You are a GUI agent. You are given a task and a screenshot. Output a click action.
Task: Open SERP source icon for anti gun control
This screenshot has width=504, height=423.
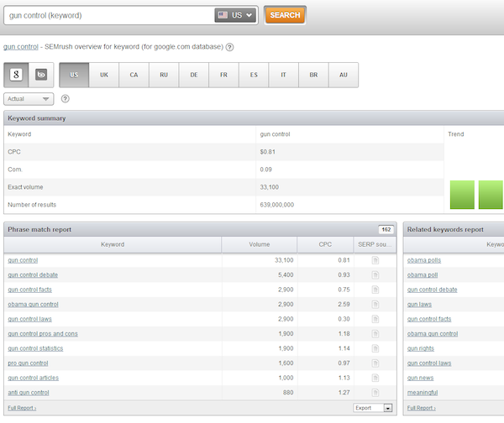pos(375,392)
